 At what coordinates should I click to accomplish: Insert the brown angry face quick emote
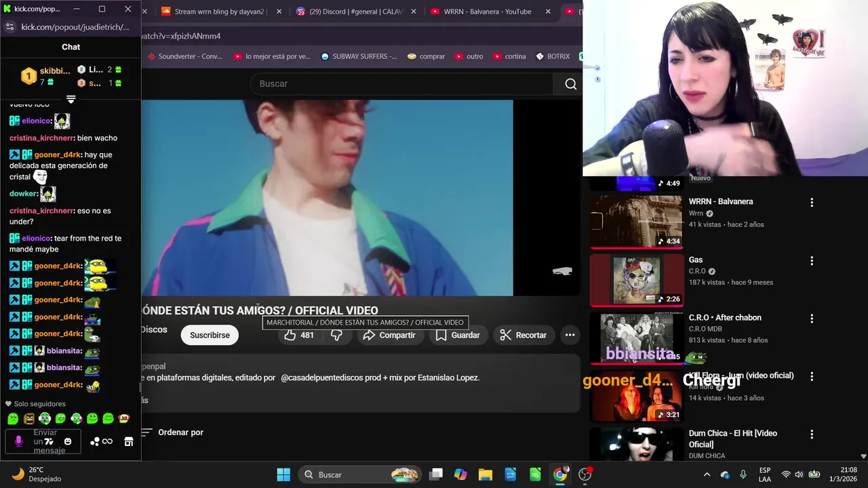[x=28, y=419]
